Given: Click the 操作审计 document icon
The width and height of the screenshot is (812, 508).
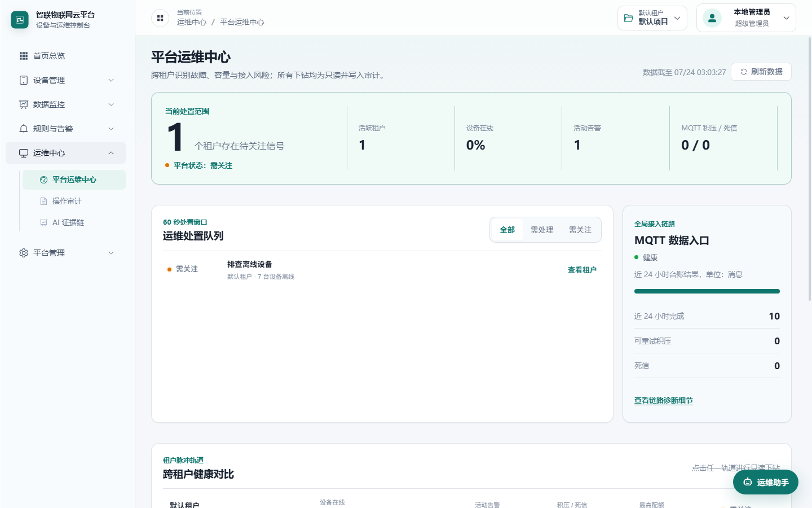Looking at the screenshot, I should pyautogui.click(x=43, y=202).
